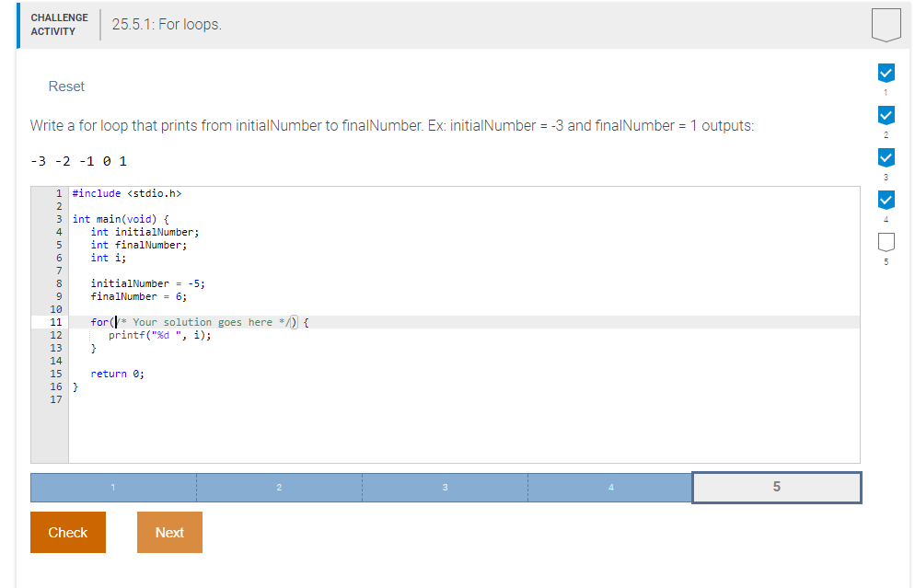Select progress bar segment 1
This screenshot has height=588, width=915.
coord(112,488)
